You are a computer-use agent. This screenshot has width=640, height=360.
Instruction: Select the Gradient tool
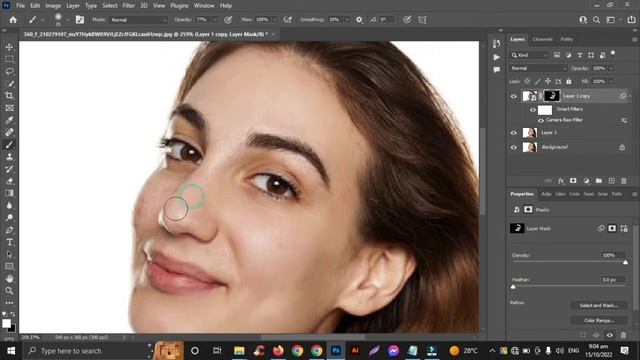9,193
